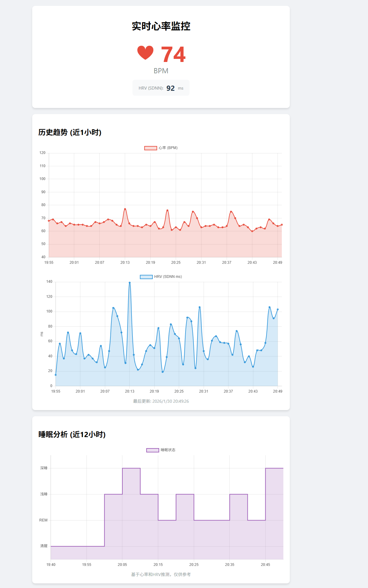
Task: Click the 睡眠分析 (近12小时) section heading
Action: tap(72, 434)
